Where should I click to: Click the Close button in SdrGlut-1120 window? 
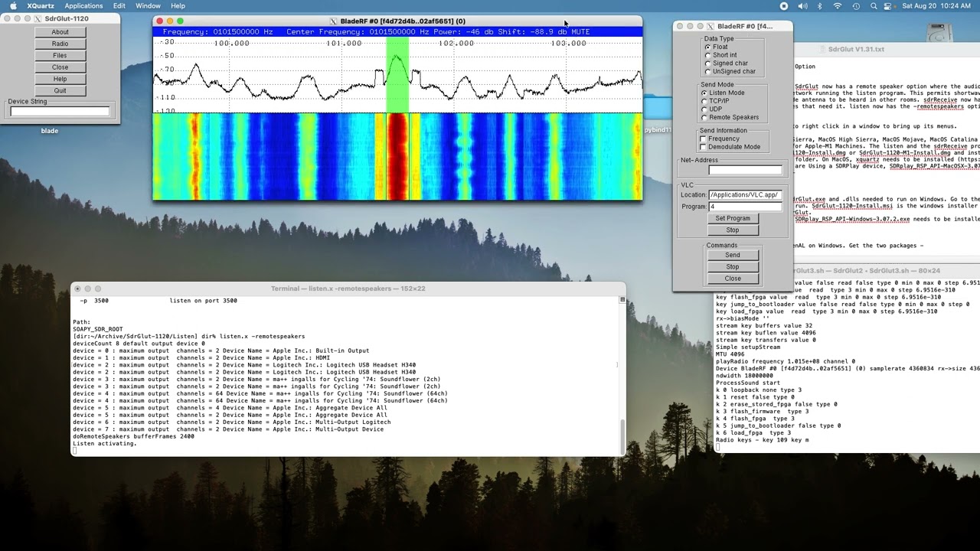pyautogui.click(x=60, y=67)
